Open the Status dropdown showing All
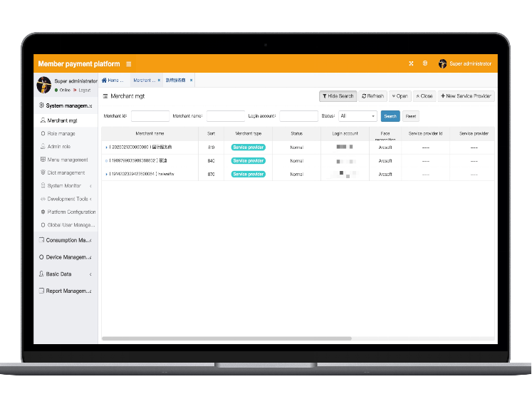The height and width of the screenshot is (399, 532). click(x=358, y=115)
